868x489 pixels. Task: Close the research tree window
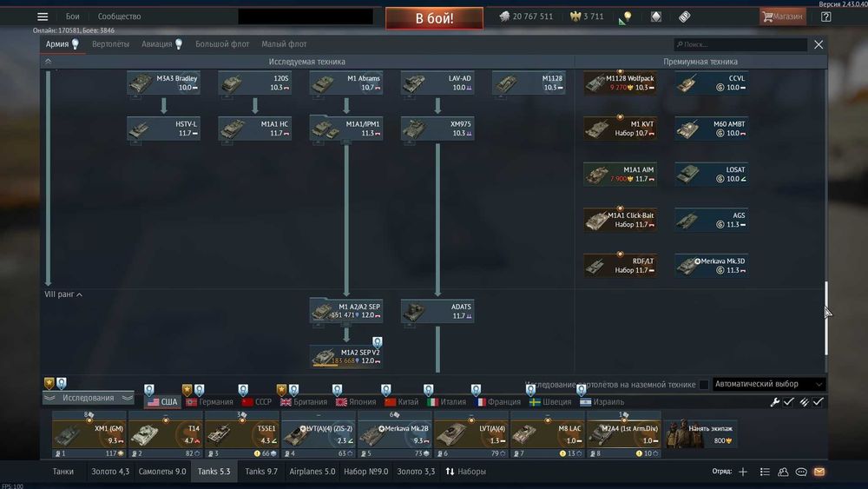click(x=819, y=45)
